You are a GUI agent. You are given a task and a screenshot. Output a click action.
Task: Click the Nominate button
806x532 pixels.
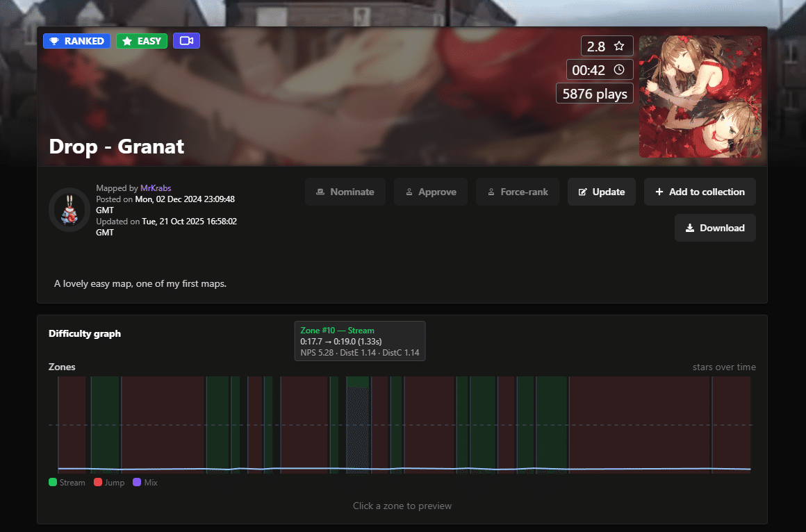345,192
